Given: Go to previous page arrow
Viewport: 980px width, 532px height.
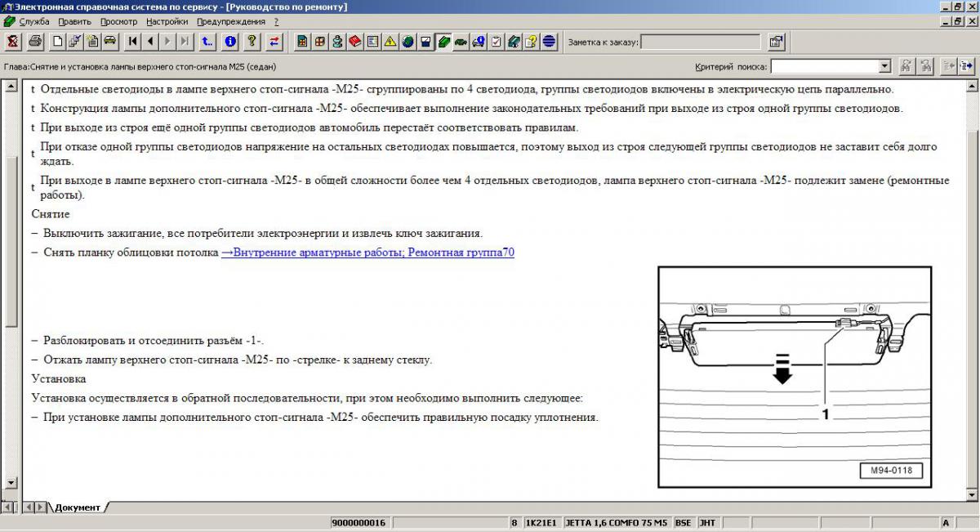Looking at the screenshot, I should coord(150,41).
